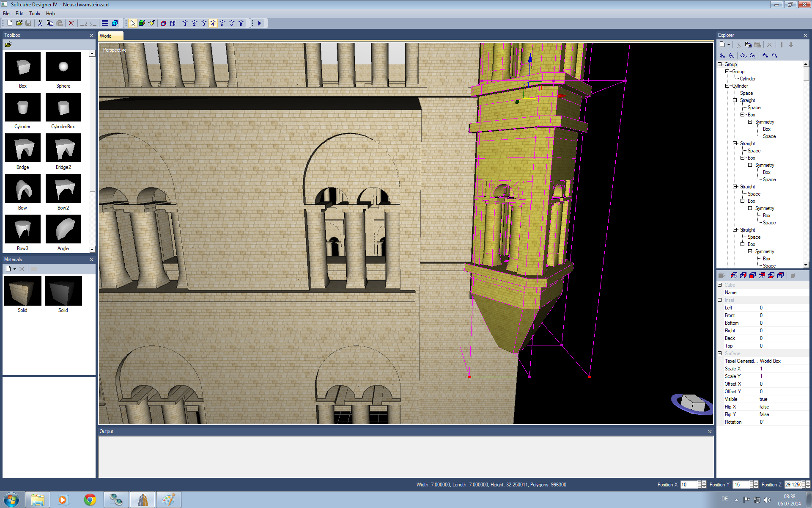Open the Tools menu
The image size is (812, 508).
[x=34, y=14]
